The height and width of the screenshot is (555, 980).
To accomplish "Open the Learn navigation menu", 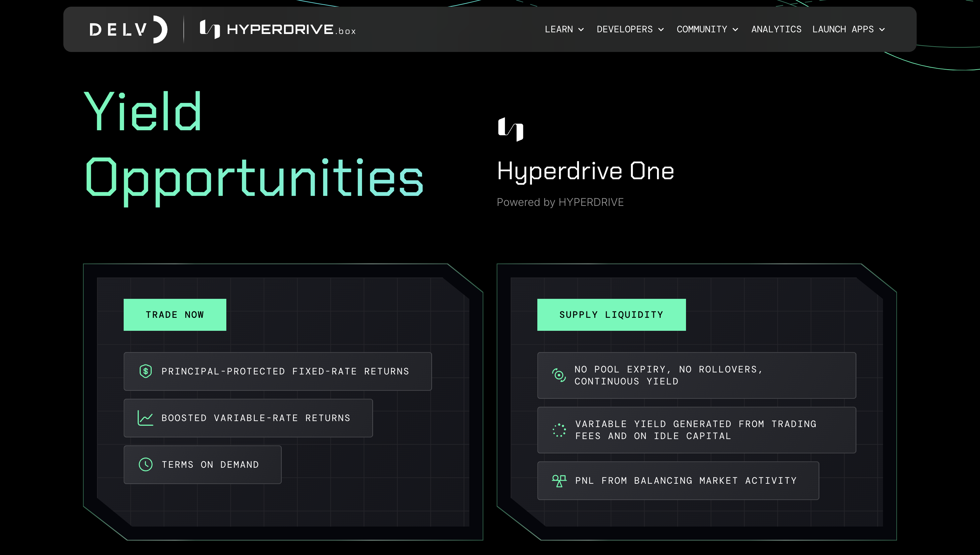I will coord(564,29).
